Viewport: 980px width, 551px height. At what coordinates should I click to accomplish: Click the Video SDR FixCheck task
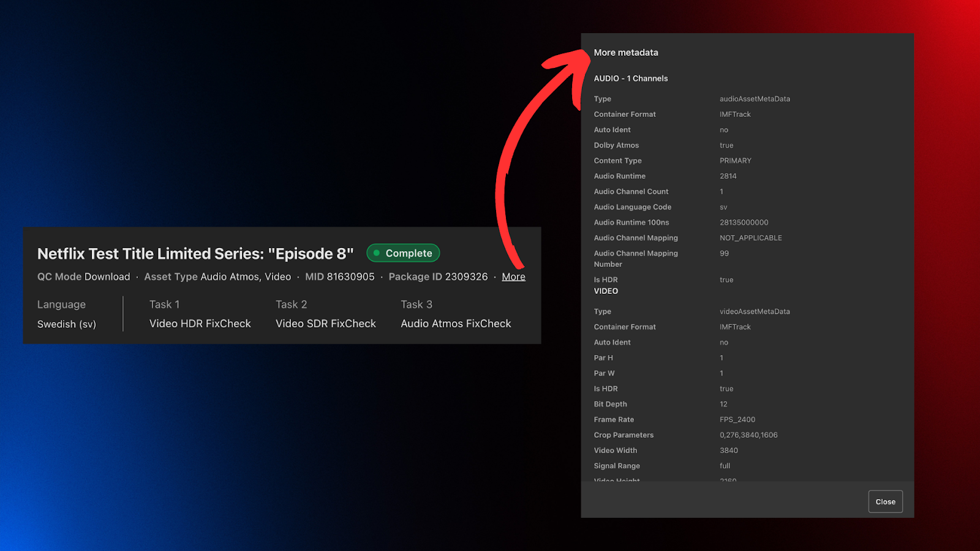coord(326,323)
